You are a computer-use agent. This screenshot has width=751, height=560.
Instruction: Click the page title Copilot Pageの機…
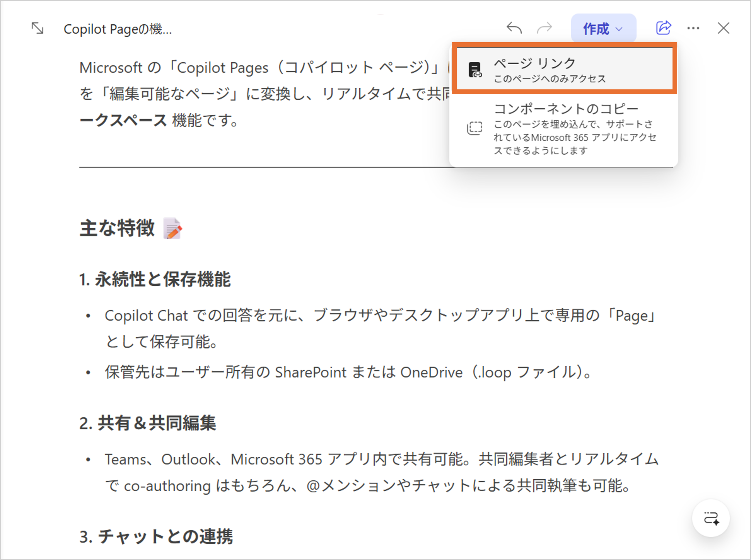coord(118,29)
